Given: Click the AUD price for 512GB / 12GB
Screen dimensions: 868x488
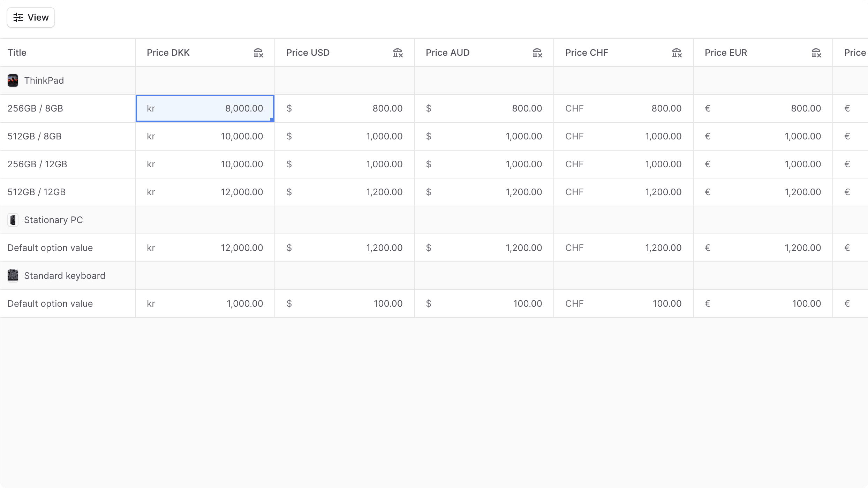Looking at the screenshot, I should (x=484, y=192).
